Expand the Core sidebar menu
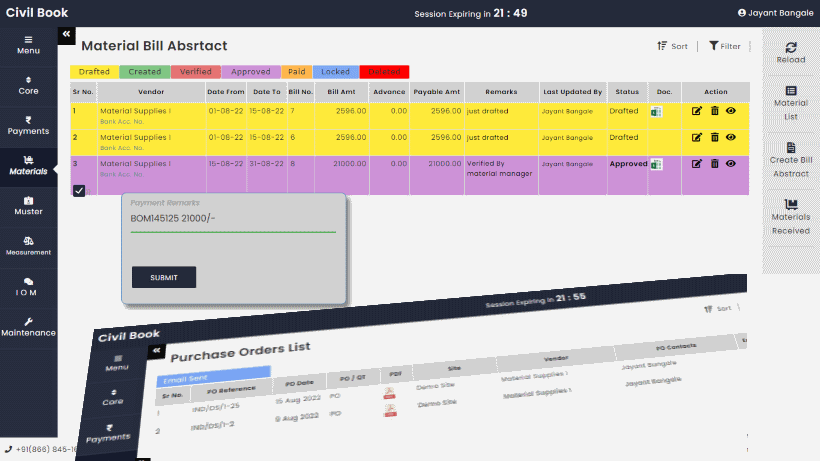 (x=28, y=85)
